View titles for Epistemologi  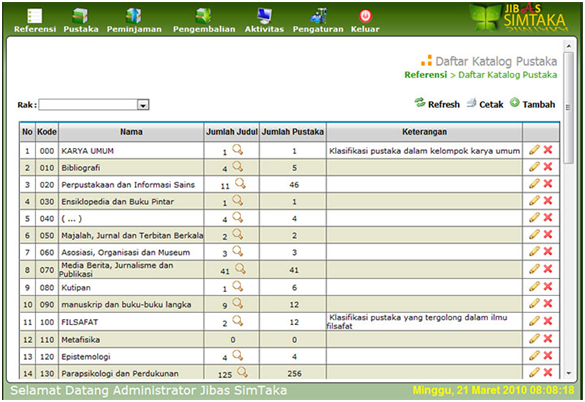pyautogui.click(x=238, y=355)
